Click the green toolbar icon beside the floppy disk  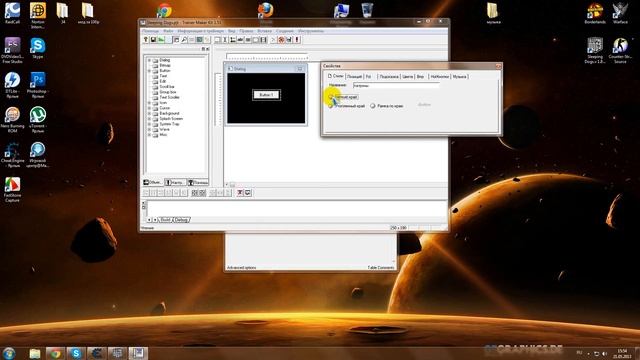(x=161, y=40)
